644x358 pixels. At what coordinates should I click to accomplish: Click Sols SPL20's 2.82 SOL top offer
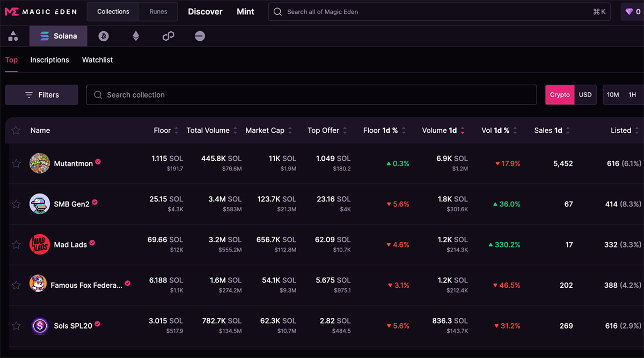pos(335,321)
